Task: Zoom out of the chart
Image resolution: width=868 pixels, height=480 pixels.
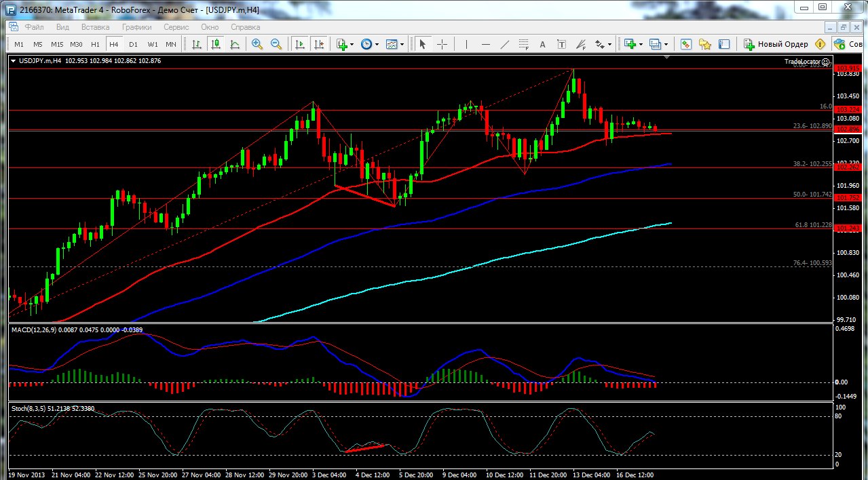Action: (x=276, y=44)
